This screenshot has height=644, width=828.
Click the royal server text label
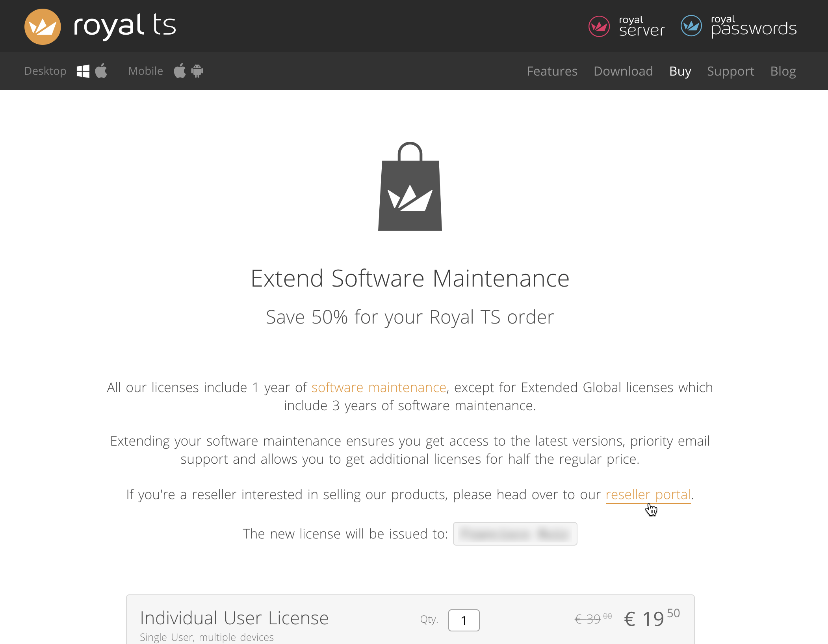pos(642,27)
